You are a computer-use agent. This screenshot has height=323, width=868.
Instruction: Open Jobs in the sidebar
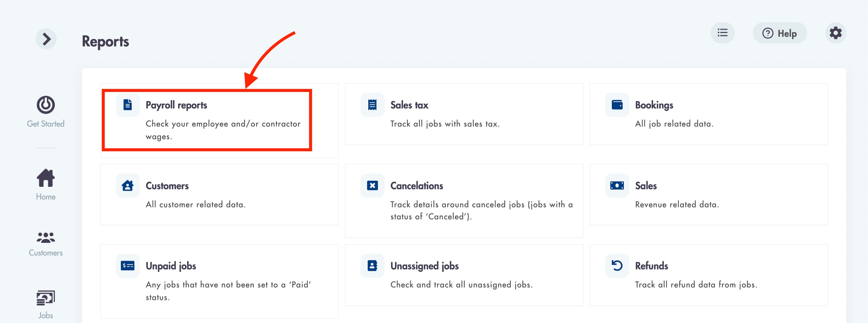click(46, 305)
